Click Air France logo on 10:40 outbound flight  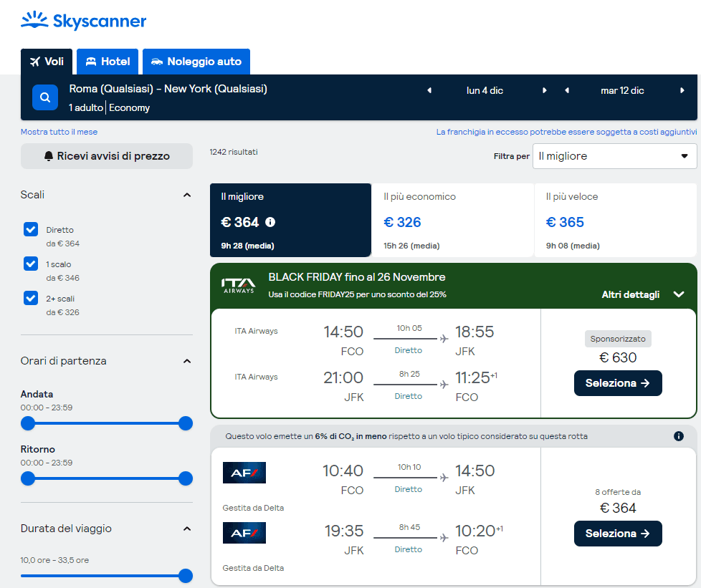(x=244, y=473)
